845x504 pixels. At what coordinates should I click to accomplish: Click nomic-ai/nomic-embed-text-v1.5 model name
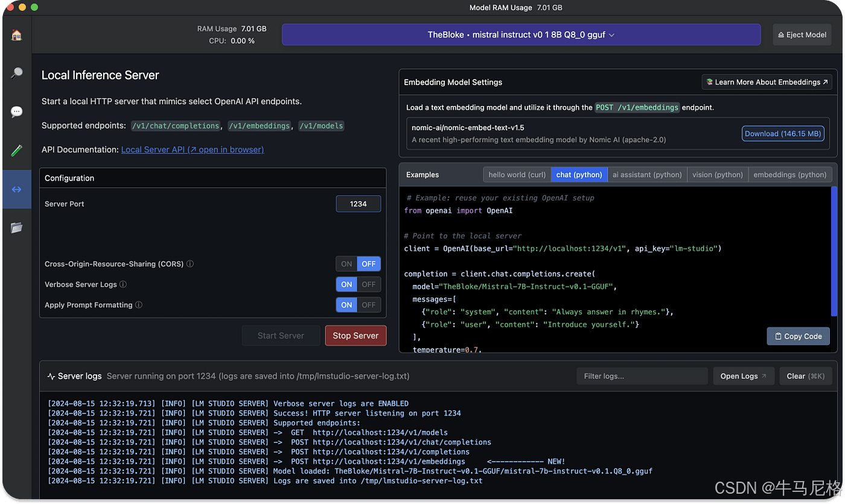(x=468, y=128)
